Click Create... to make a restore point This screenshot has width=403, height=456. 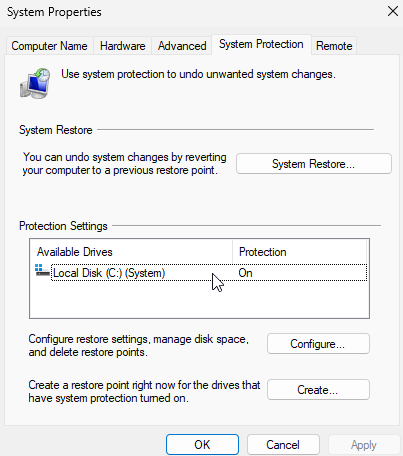coord(318,390)
